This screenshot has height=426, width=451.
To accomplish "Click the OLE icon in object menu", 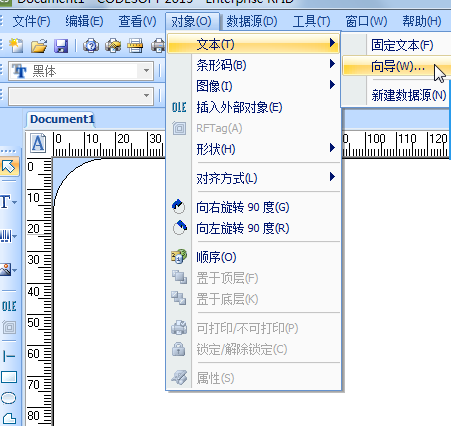I will [x=179, y=107].
